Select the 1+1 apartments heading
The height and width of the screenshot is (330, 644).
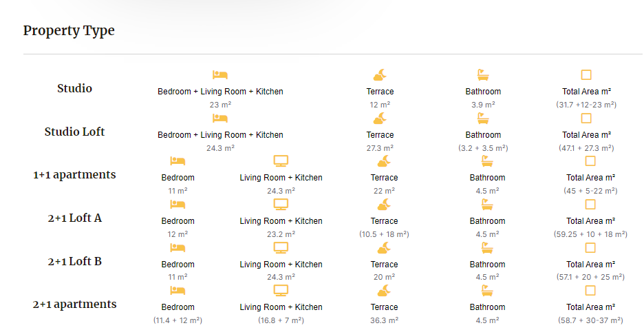(74, 175)
